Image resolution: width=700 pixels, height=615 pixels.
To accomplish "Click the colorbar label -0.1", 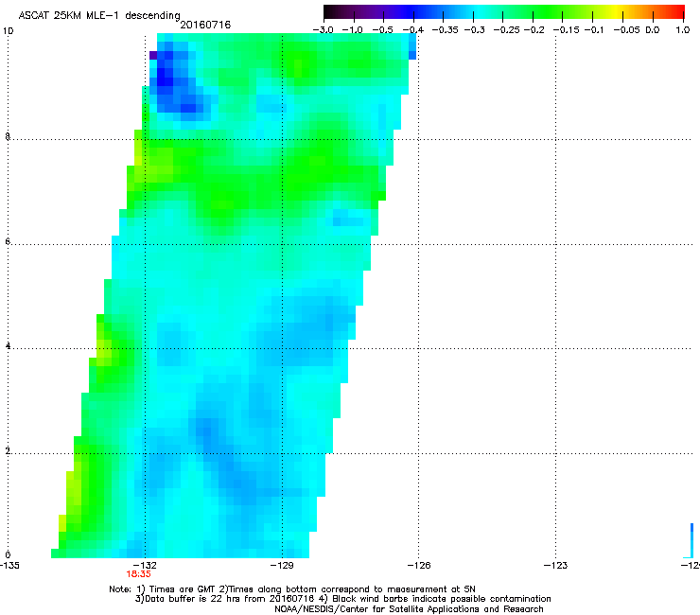I will coord(594,30).
